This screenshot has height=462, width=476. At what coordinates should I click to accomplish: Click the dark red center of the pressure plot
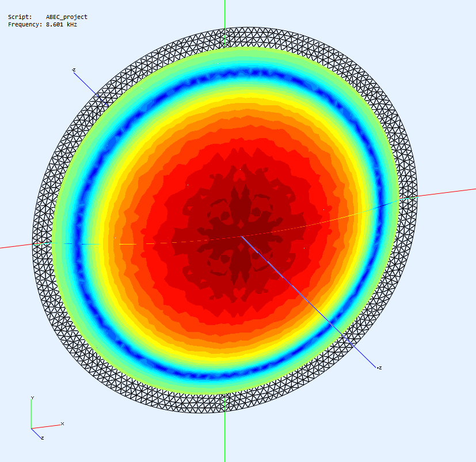(241, 235)
